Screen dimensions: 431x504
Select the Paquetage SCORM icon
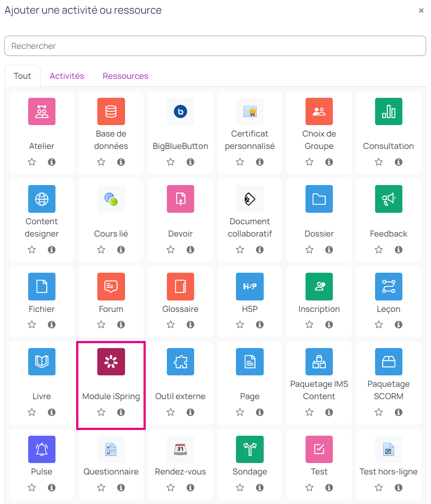click(x=388, y=362)
